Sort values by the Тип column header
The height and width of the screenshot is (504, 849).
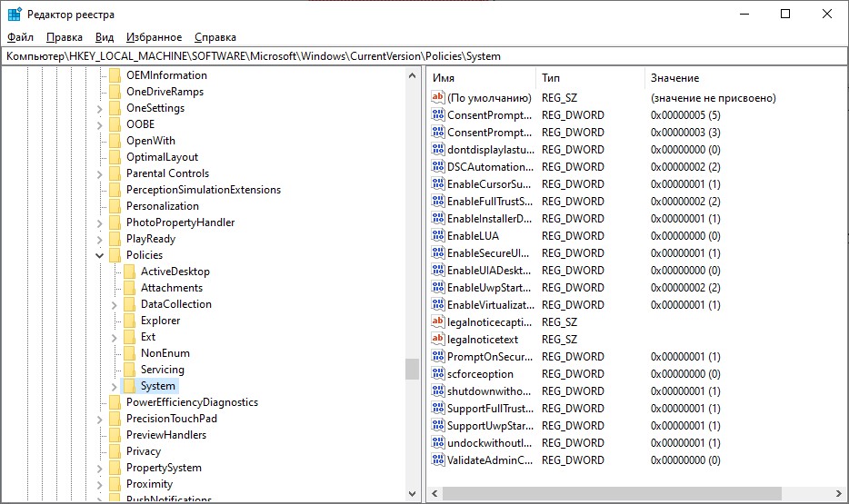point(590,78)
